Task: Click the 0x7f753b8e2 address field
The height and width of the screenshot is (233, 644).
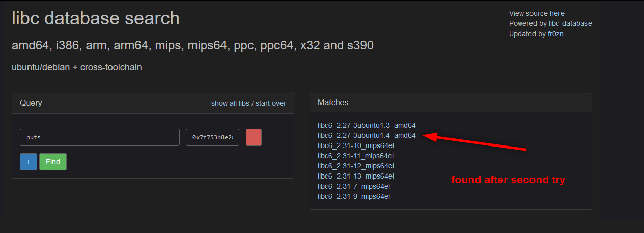Action: 212,137
